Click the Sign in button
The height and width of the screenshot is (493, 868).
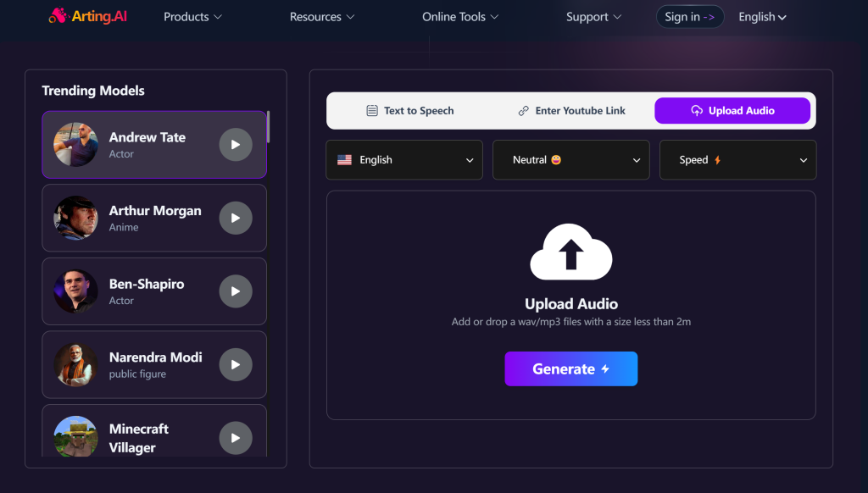(689, 17)
